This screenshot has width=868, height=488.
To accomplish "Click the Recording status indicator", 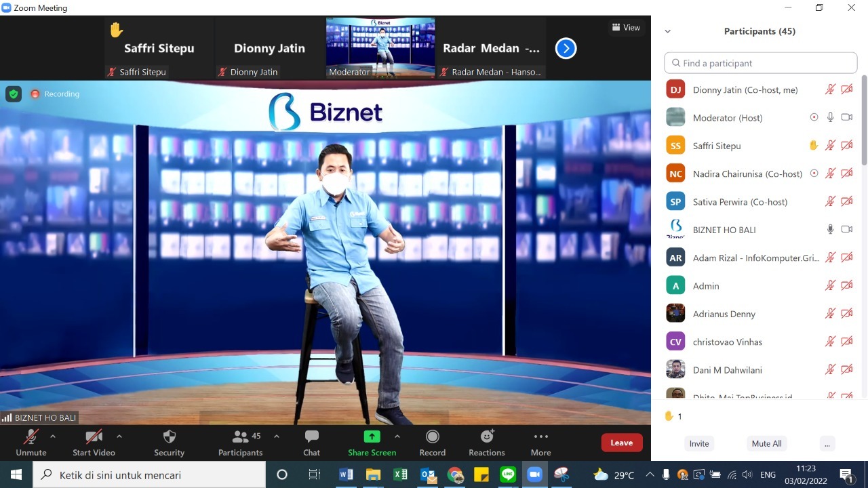I will (55, 94).
